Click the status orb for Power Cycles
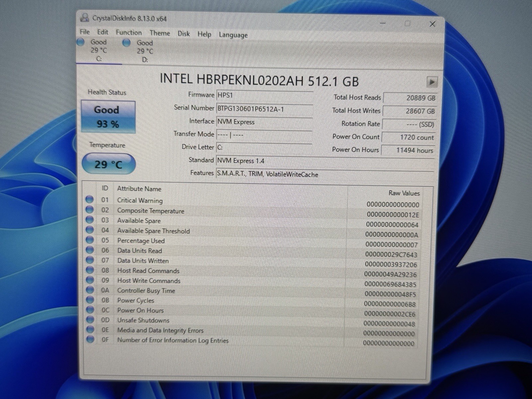 (x=90, y=300)
